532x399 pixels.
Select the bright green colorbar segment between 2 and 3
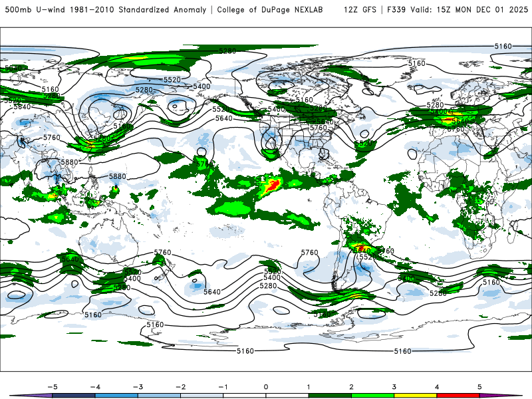click(x=373, y=396)
